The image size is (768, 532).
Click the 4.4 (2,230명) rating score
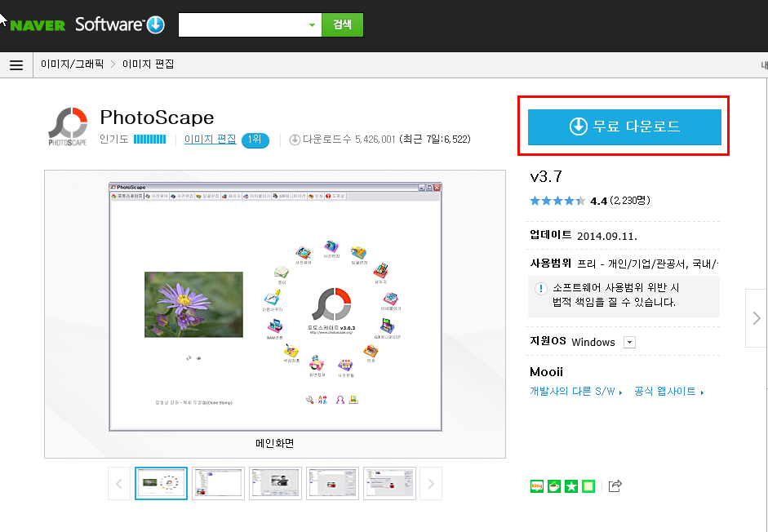(620, 201)
